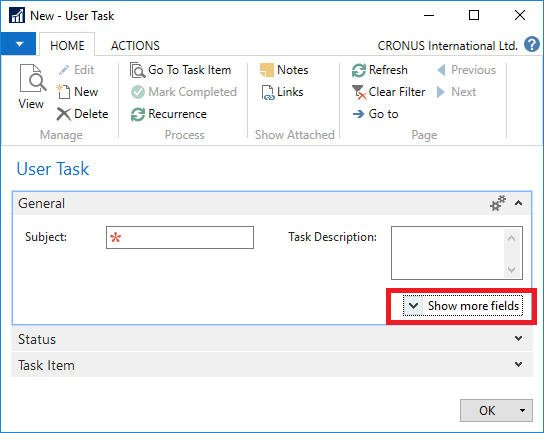The width and height of the screenshot is (544, 433).
Task: Refresh the page
Action: pyautogui.click(x=380, y=70)
